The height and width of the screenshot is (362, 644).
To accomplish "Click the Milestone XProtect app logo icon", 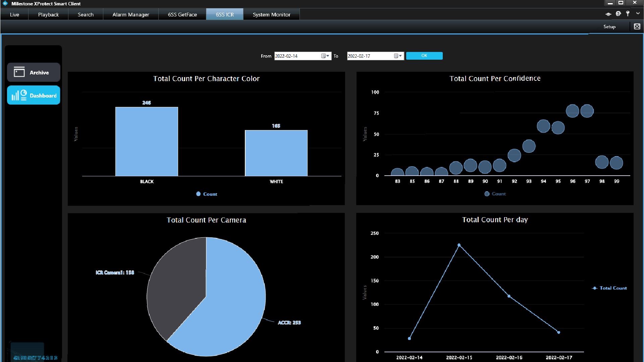I will [x=5, y=3].
